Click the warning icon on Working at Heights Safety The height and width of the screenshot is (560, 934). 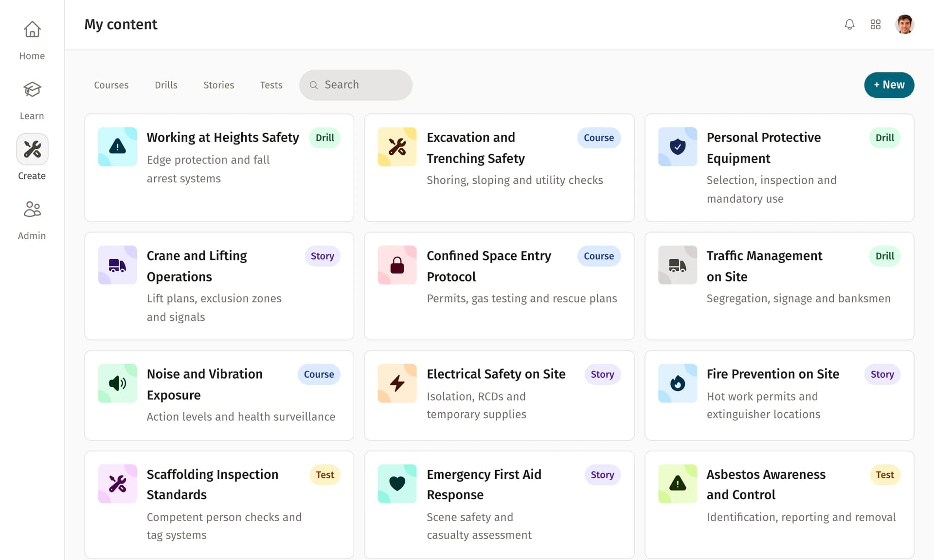117,146
